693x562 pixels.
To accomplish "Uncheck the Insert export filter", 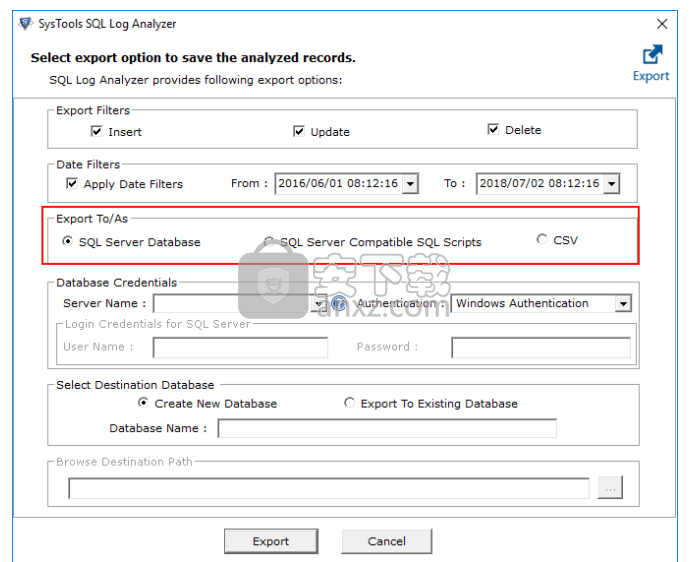I will coord(96,131).
